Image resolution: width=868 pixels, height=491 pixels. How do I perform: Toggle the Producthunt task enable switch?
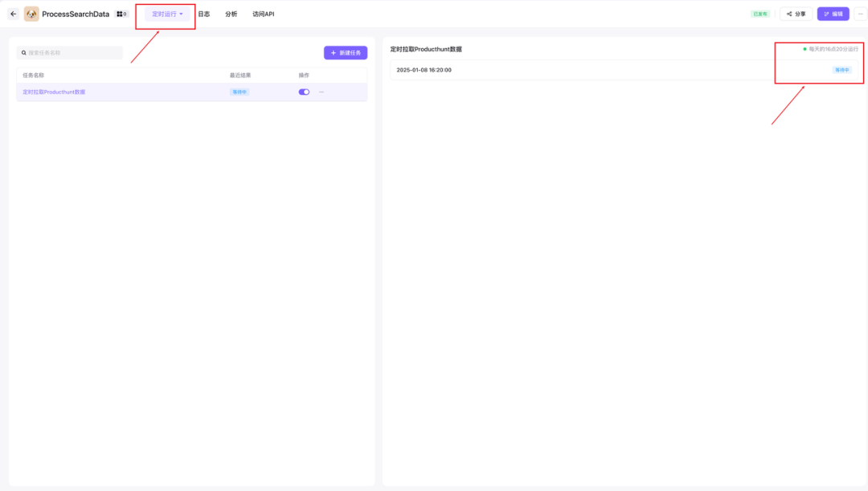(304, 92)
